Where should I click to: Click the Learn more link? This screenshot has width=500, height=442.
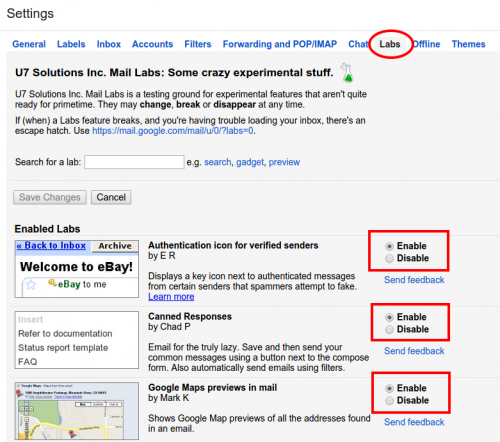(x=171, y=297)
